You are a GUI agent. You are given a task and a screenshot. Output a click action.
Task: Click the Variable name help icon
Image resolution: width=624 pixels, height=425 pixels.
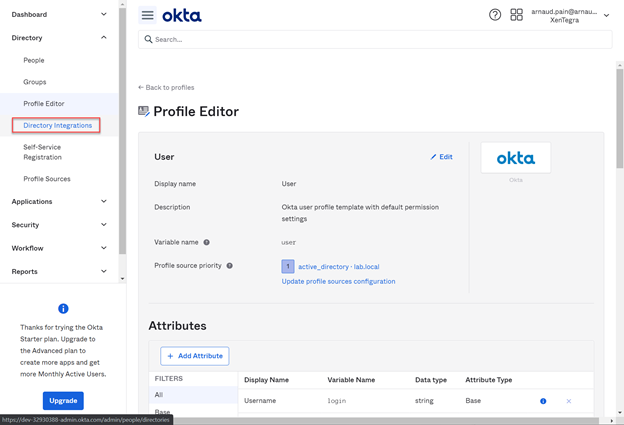click(x=207, y=242)
